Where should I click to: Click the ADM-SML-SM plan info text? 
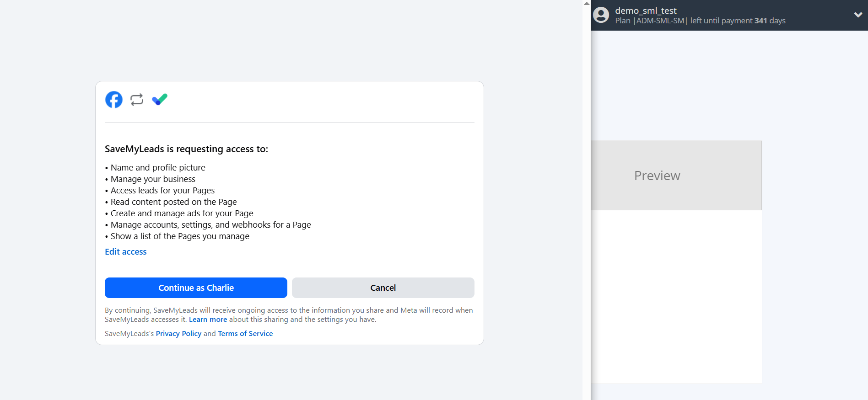(x=660, y=21)
